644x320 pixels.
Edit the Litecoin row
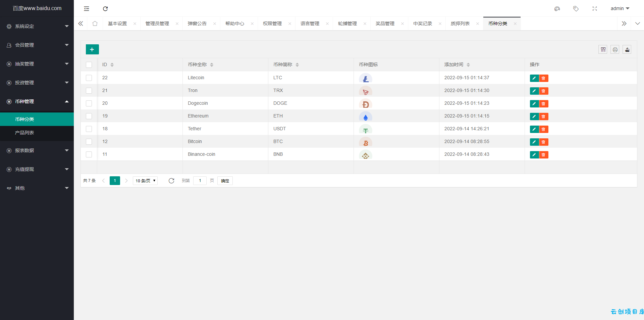[534, 78]
